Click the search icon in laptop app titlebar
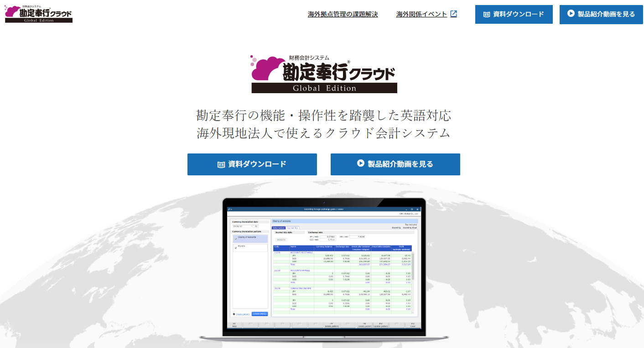The height and width of the screenshot is (348, 644). coord(230,209)
